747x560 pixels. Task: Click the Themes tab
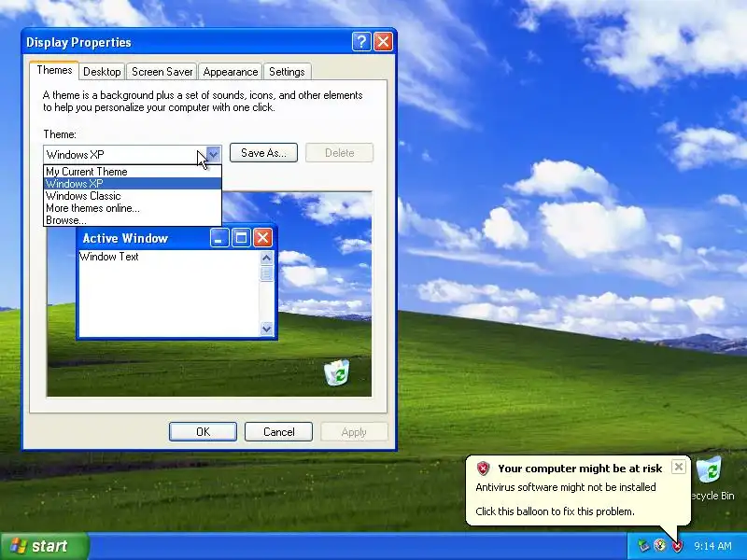54,71
